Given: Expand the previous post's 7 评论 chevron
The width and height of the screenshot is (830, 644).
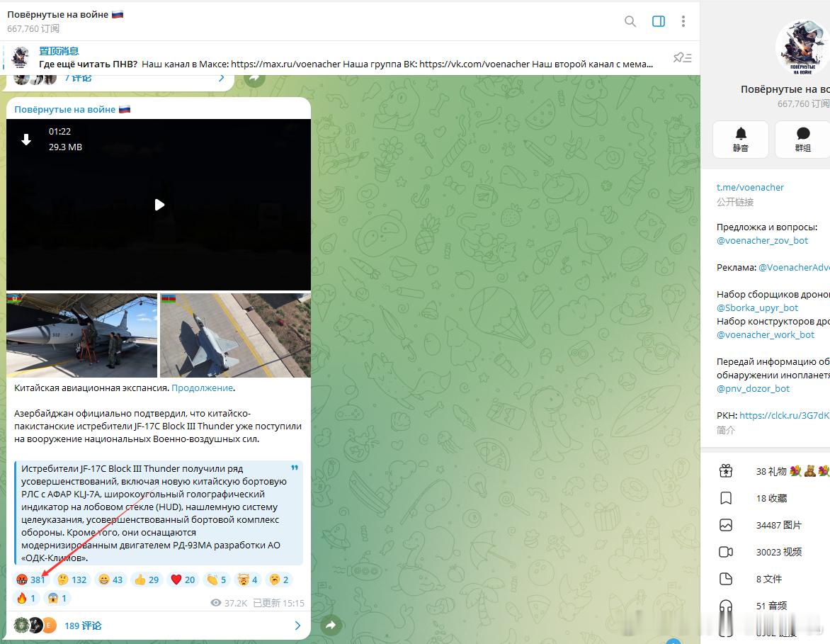Looking at the screenshot, I should coord(221,79).
